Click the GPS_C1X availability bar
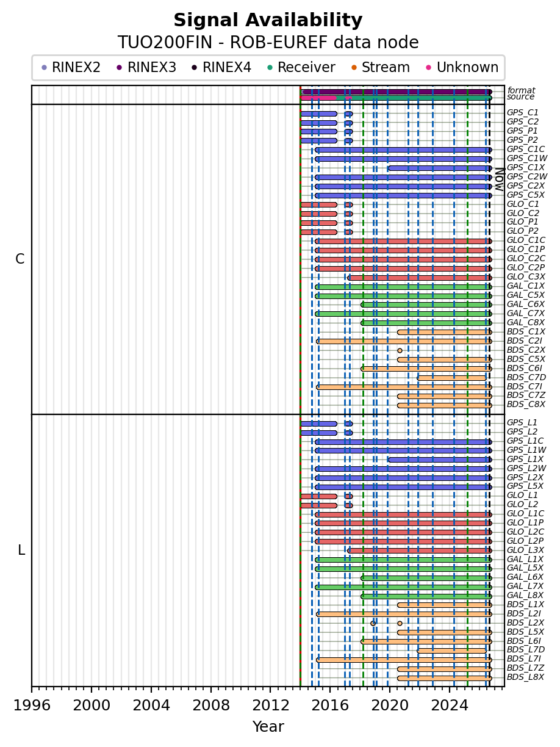 coord(439,168)
